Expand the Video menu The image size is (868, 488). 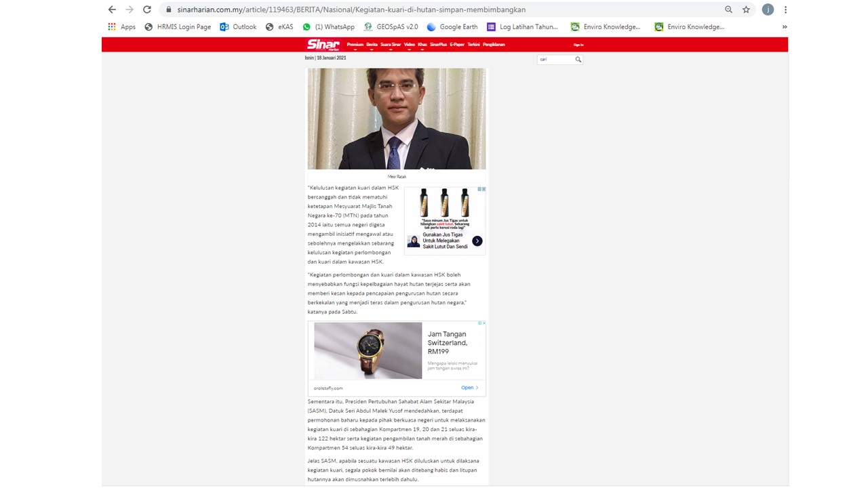(410, 45)
